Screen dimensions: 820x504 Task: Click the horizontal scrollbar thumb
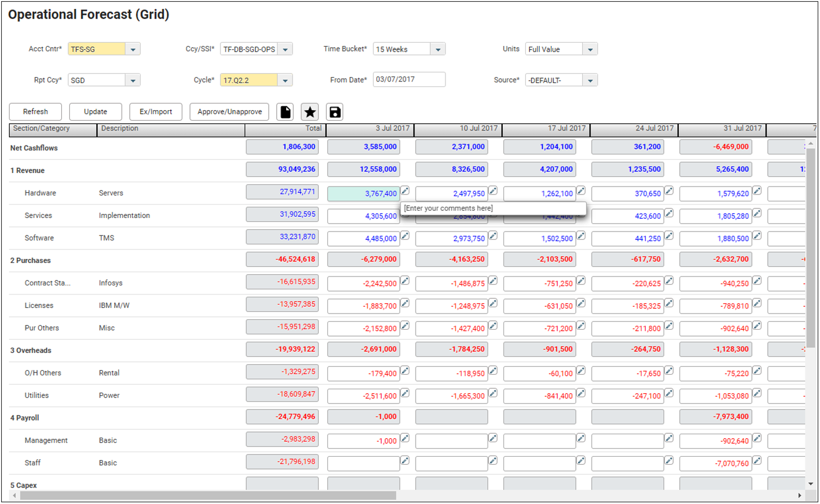tap(208, 496)
